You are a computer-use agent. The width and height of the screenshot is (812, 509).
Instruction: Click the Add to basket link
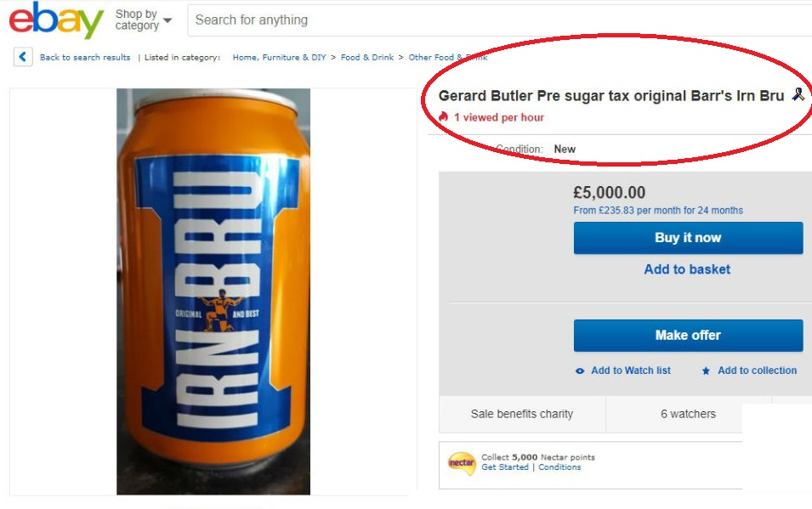[687, 269]
